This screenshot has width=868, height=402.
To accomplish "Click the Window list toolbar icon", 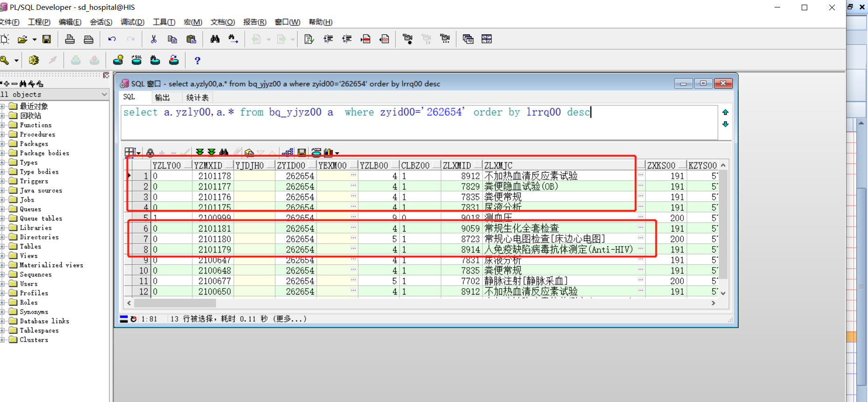I will tap(468, 39).
